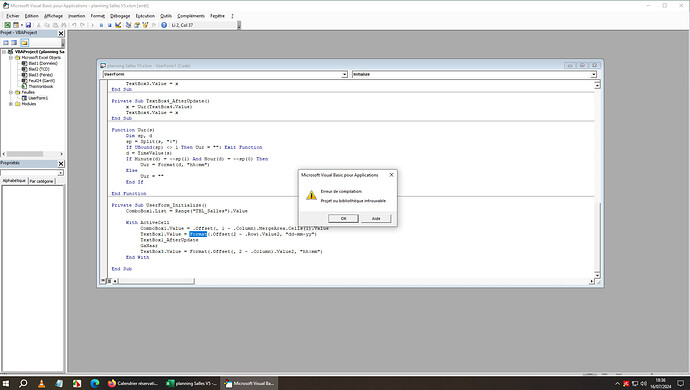Click the Excel view icon in toolbar
Screen dimensions: 690x390
(7, 25)
